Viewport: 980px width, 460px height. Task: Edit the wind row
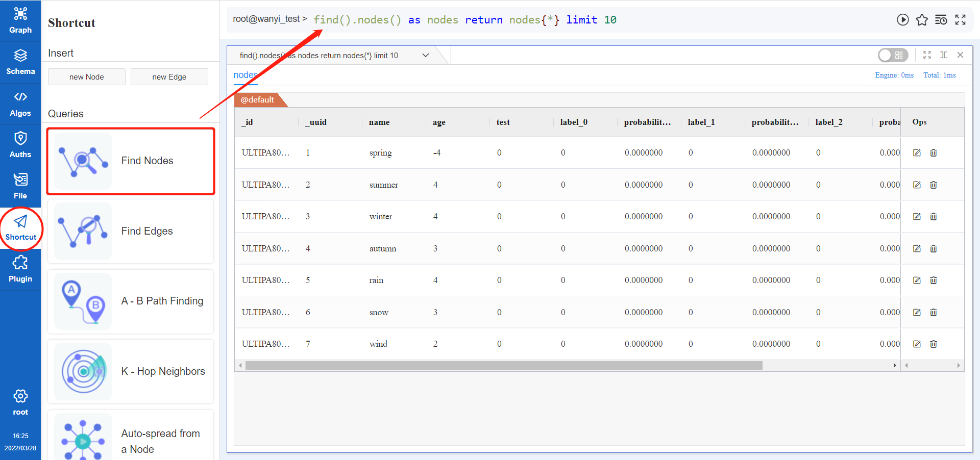pyautogui.click(x=917, y=344)
